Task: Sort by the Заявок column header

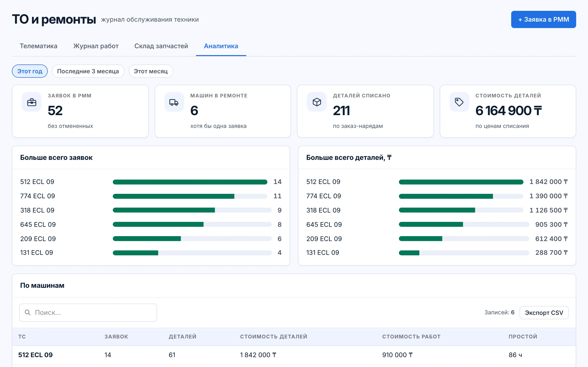Action: pos(116,337)
